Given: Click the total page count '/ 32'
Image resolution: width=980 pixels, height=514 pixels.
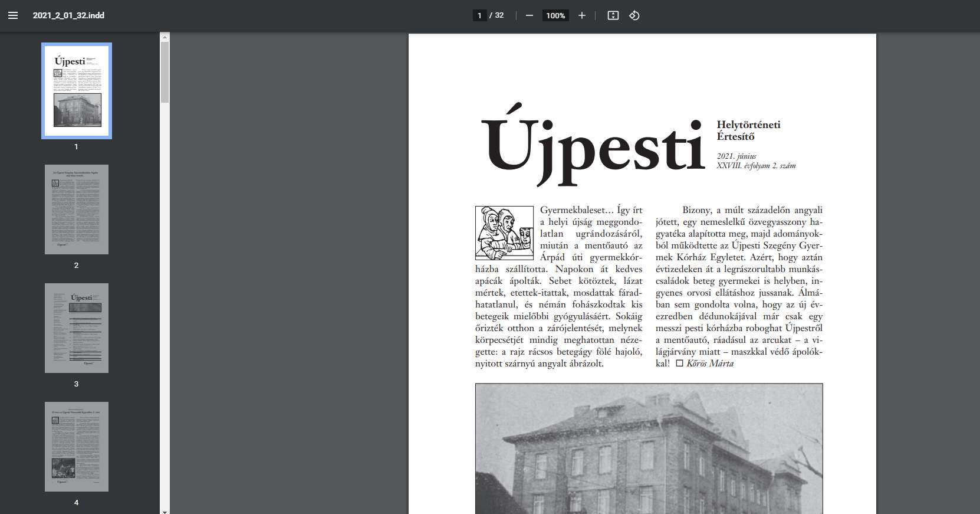Looking at the screenshot, I should 496,15.
